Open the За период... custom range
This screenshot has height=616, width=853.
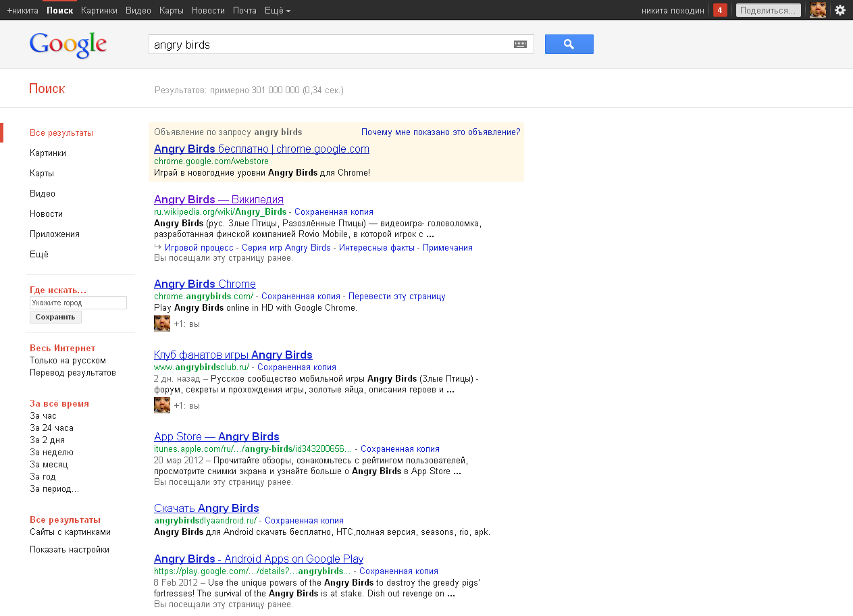click(54, 489)
